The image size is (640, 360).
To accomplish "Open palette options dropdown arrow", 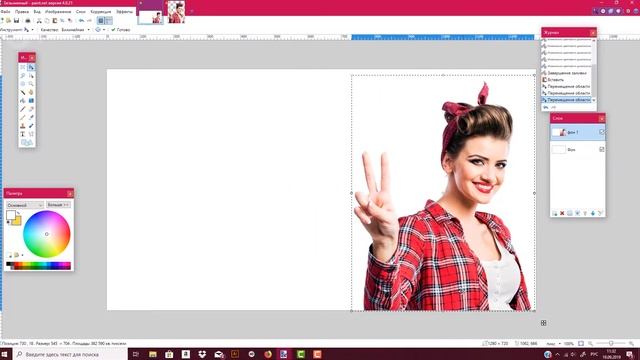I will 22,255.
